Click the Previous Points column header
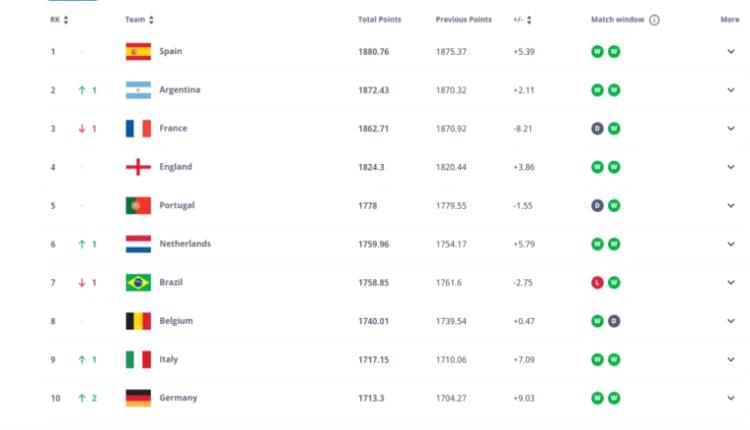 click(463, 20)
